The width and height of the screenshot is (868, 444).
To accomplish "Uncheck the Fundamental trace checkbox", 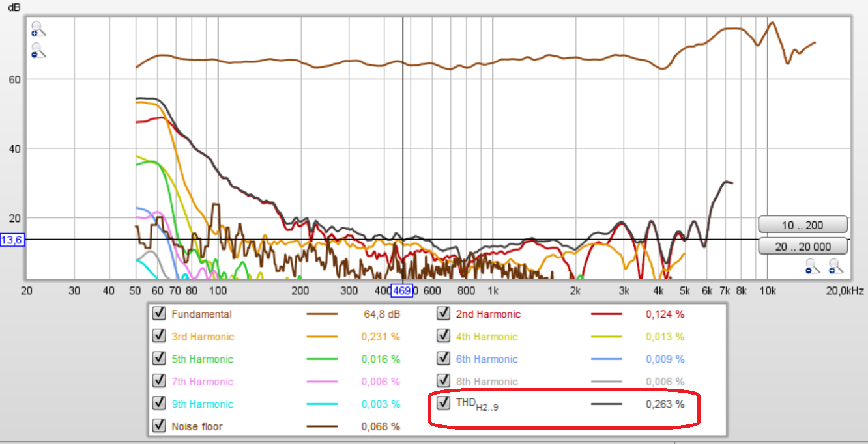I will pyautogui.click(x=158, y=314).
